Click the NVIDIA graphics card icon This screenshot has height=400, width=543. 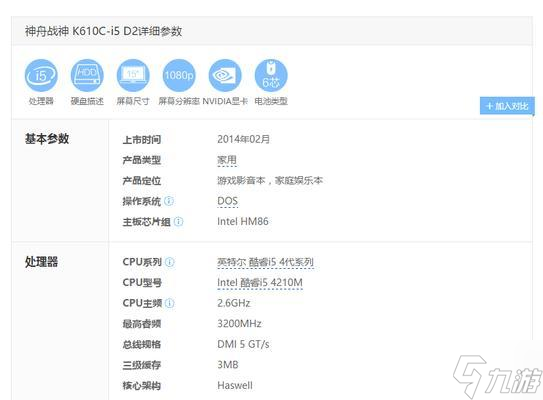coord(225,75)
